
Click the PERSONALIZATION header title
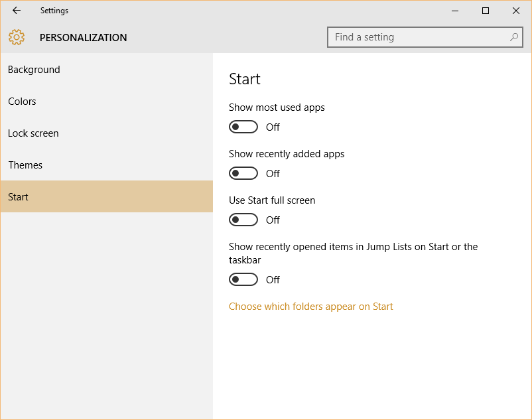point(83,38)
